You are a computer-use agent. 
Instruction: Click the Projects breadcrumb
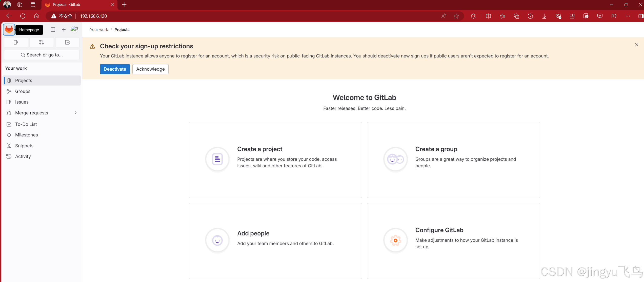122,30
